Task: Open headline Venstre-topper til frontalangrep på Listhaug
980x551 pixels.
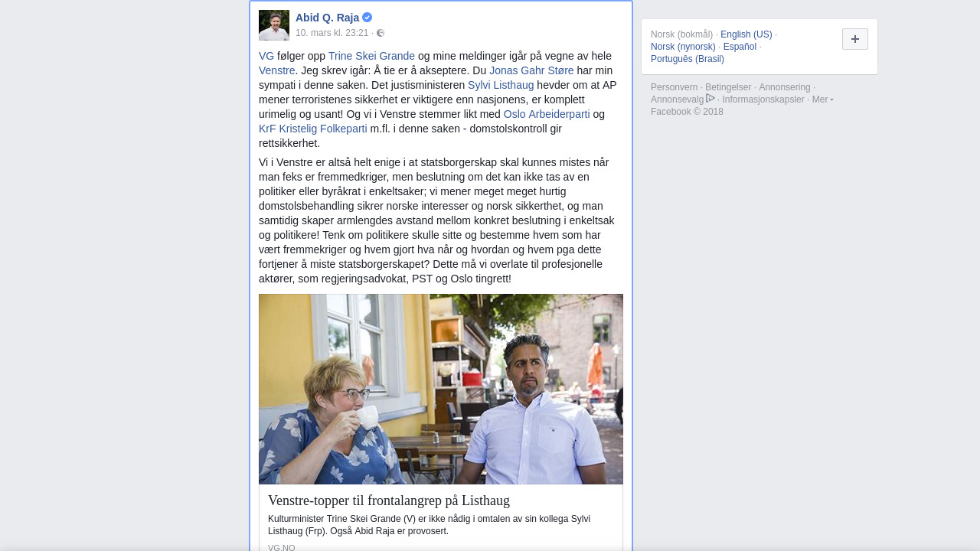Action: coord(389,500)
